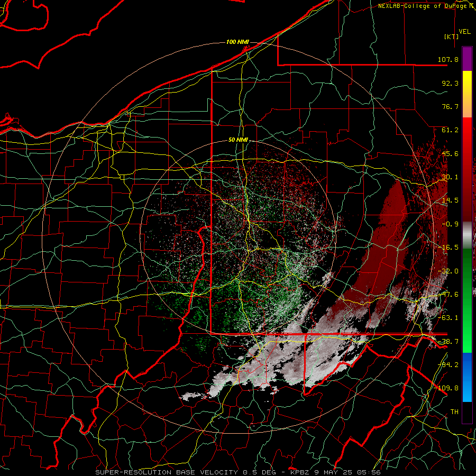The image size is (476, 476).
Task: Select the 76.7 velocity scale value
Action: point(450,106)
